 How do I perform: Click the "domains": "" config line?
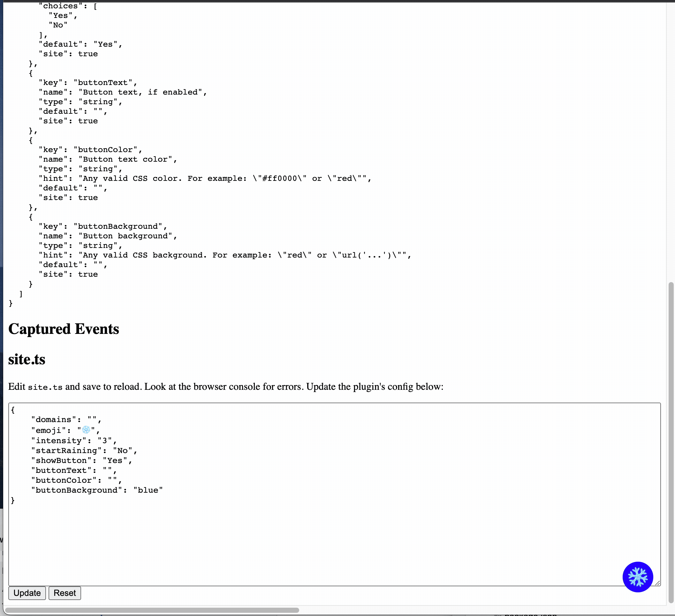[x=66, y=420]
